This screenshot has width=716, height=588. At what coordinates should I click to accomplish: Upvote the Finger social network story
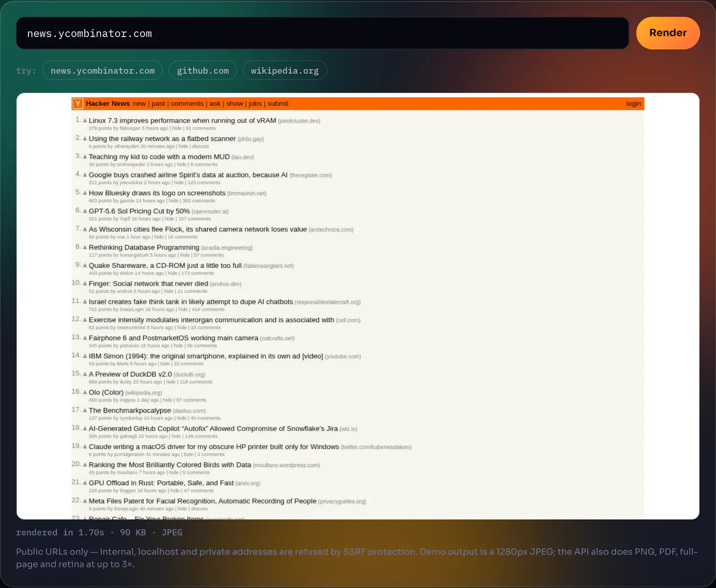(85, 283)
